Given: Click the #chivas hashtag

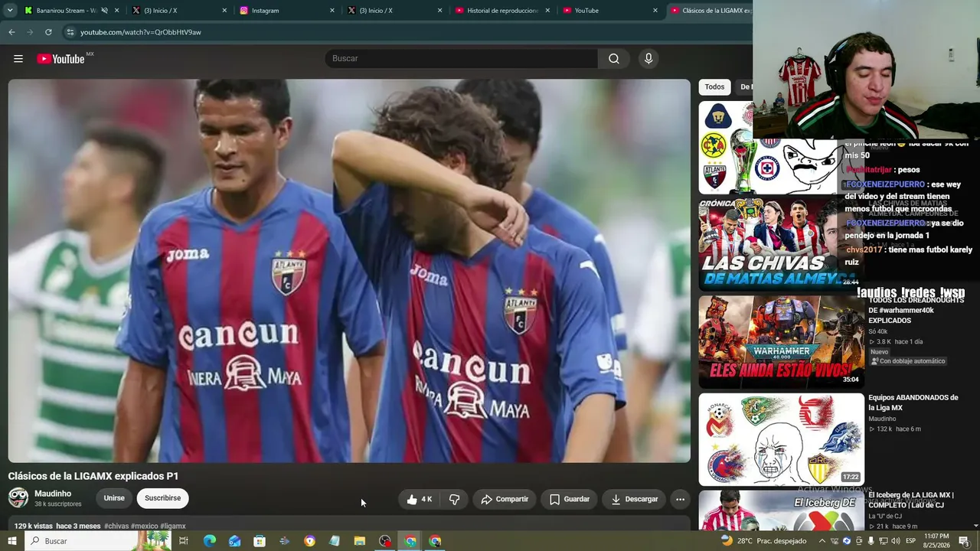Looking at the screenshot, I should [x=116, y=527].
